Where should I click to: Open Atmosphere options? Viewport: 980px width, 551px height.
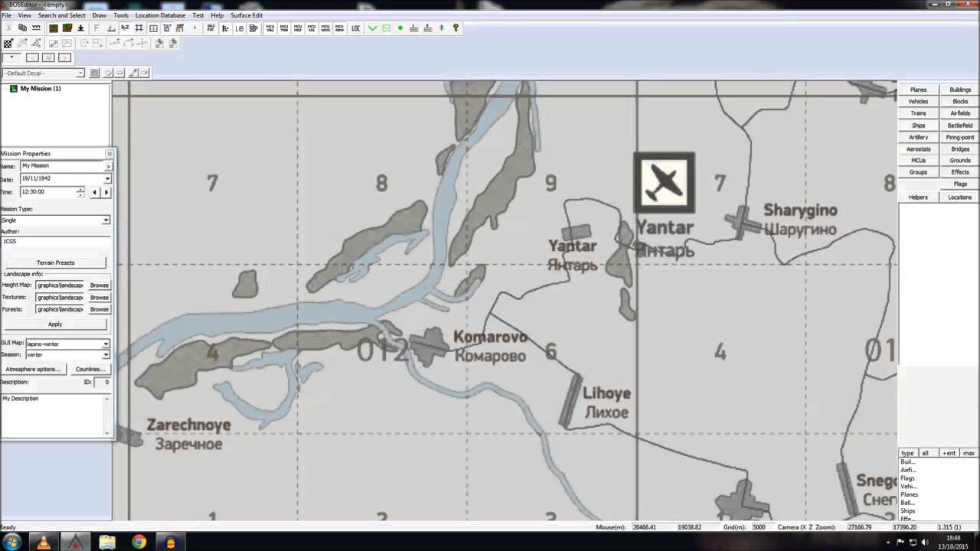[33, 369]
